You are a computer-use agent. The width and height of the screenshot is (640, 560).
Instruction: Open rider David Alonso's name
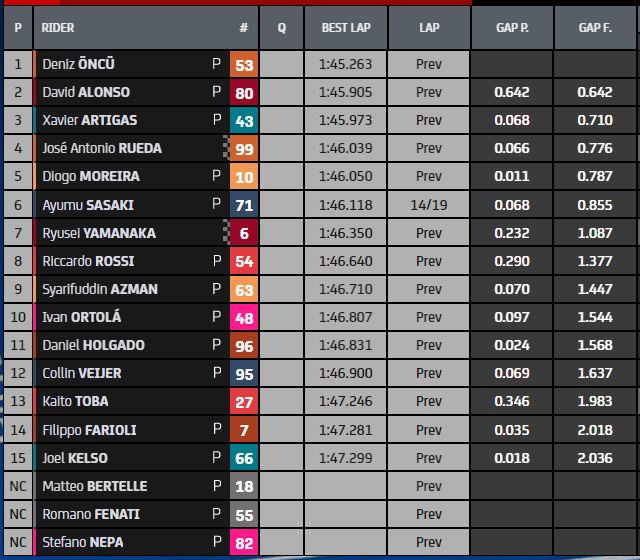click(86, 92)
